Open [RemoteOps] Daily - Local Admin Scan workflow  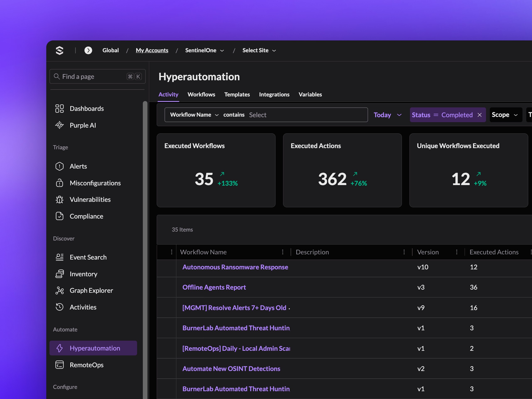(236, 348)
